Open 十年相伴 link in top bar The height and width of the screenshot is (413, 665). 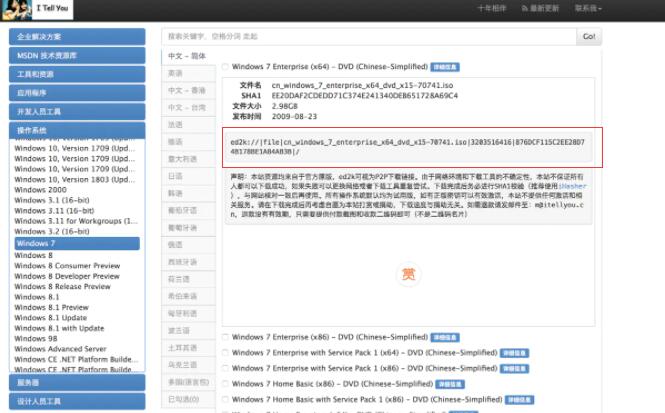coord(491,8)
